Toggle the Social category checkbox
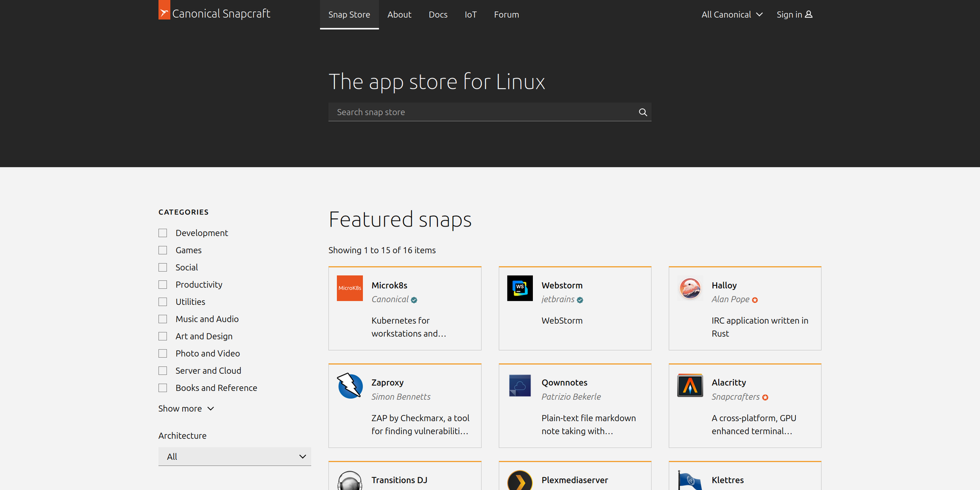 tap(163, 267)
